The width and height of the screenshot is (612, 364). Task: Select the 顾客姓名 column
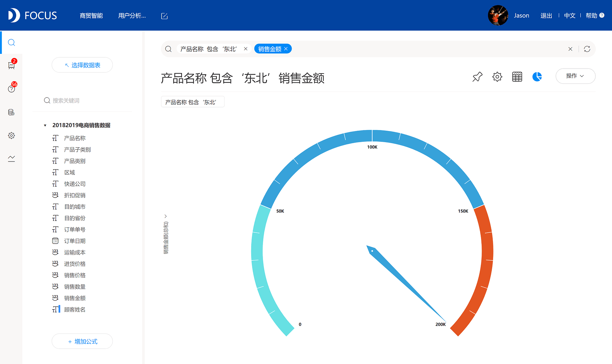click(x=75, y=309)
